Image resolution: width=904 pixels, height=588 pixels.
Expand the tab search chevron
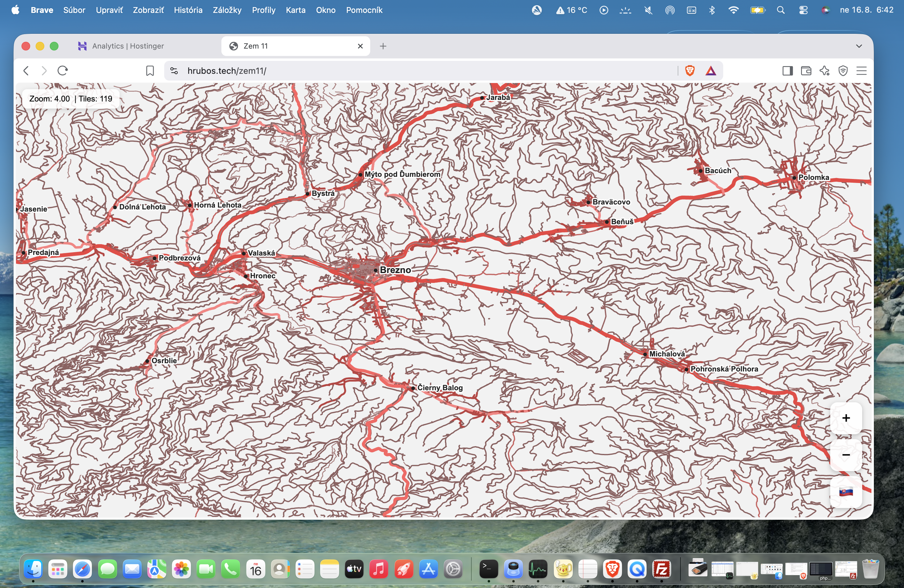859,46
